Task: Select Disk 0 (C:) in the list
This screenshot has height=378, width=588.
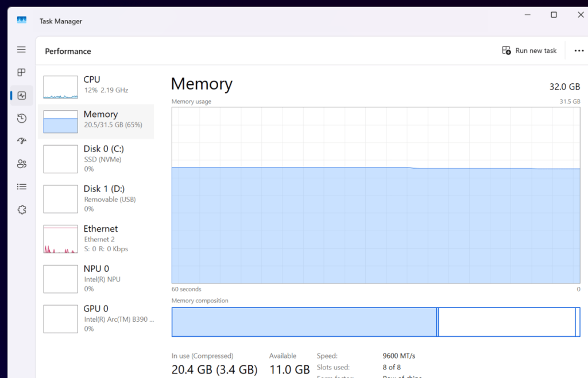Action: pyautogui.click(x=96, y=158)
